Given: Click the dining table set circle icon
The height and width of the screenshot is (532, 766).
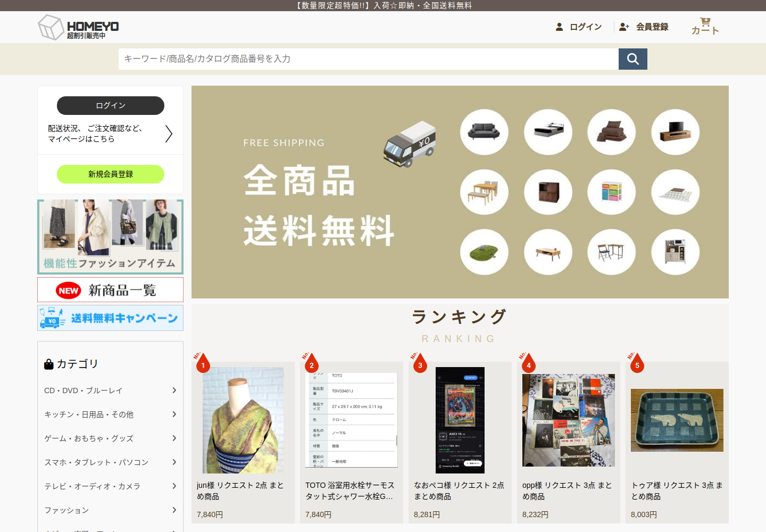Looking at the screenshot, I should pyautogui.click(x=484, y=192).
